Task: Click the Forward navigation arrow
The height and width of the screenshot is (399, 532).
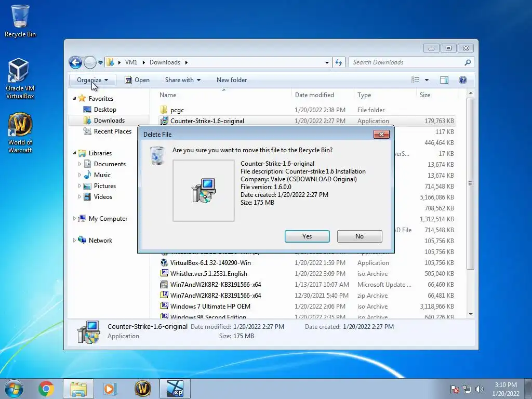Action: pyautogui.click(x=90, y=62)
